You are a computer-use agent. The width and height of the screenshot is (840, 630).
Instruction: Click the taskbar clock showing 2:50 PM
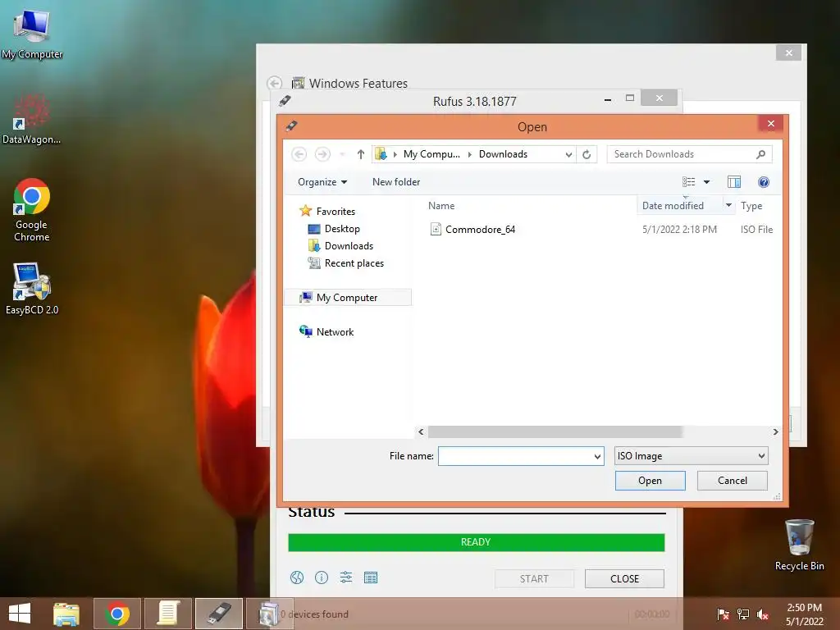(804, 614)
